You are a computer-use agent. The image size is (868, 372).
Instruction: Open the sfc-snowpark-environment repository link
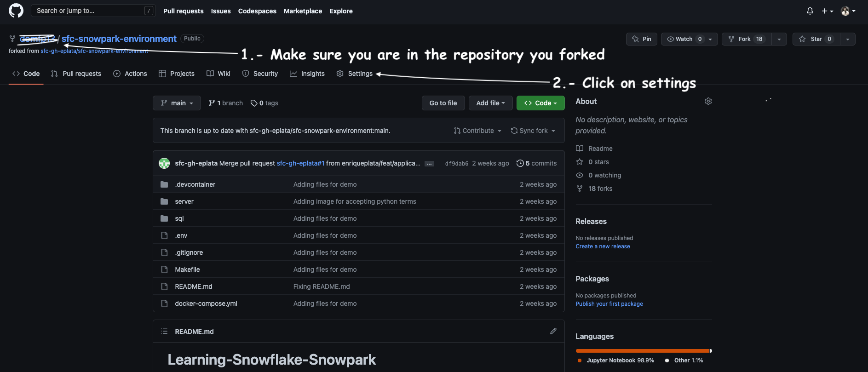coord(119,39)
